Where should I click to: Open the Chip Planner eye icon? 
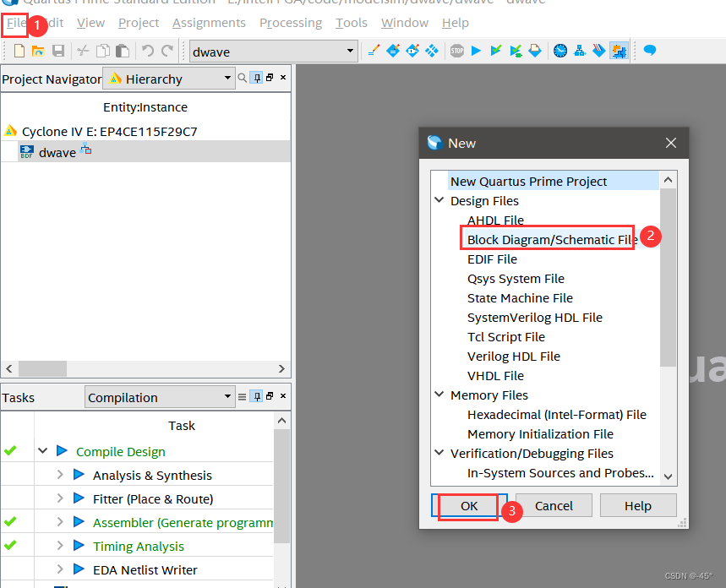[x=412, y=51]
